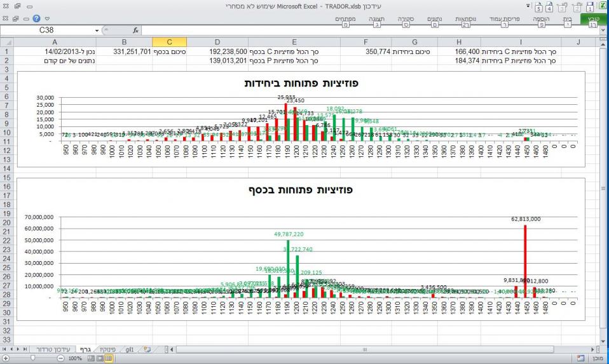Click the zoom out minus icon

[x=60, y=358]
